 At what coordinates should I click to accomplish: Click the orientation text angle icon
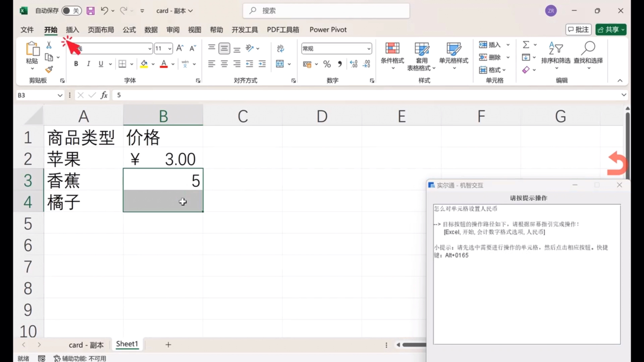[250, 48]
